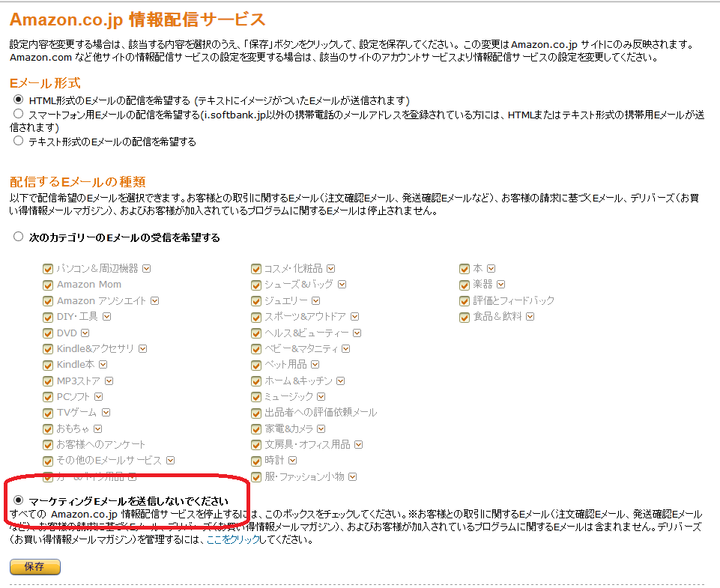This screenshot has height=588, width=720.
Task: Expand Amazon アソシエイト details arrow
Action: (155, 300)
